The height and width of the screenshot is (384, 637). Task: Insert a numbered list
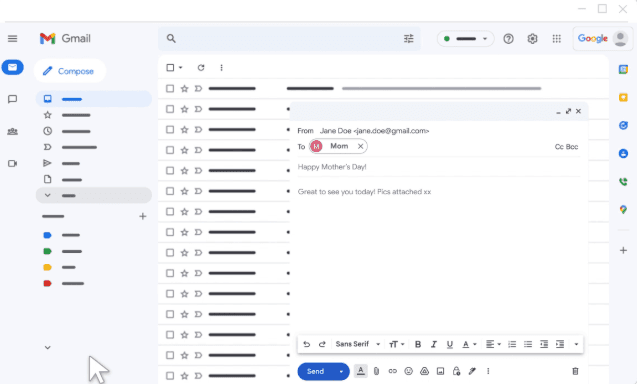(512, 344)
